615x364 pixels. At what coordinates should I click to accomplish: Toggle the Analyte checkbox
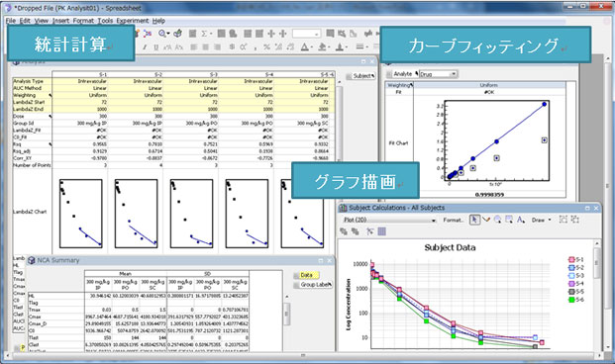click(x=389, y=74)
